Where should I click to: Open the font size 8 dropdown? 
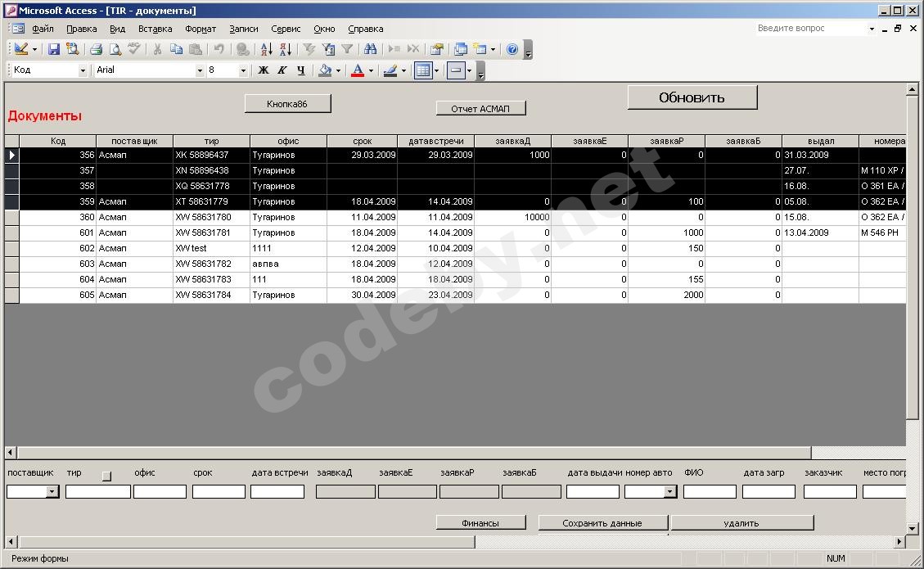click(x=243, y=70)
